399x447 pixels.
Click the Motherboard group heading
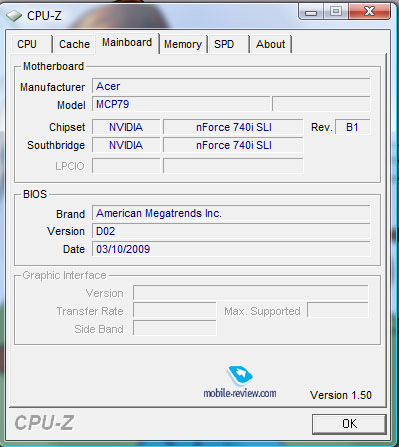tap(53, 66)
